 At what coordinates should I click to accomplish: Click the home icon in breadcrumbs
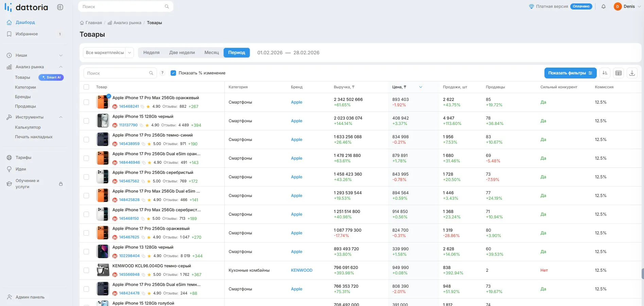[x=82, y=23]
